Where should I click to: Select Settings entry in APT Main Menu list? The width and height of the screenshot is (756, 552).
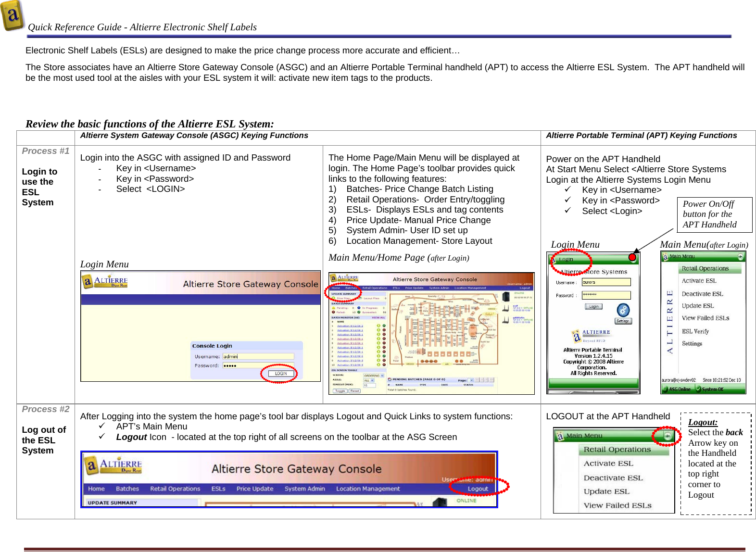pyautogui.click(x=692, y=343)
